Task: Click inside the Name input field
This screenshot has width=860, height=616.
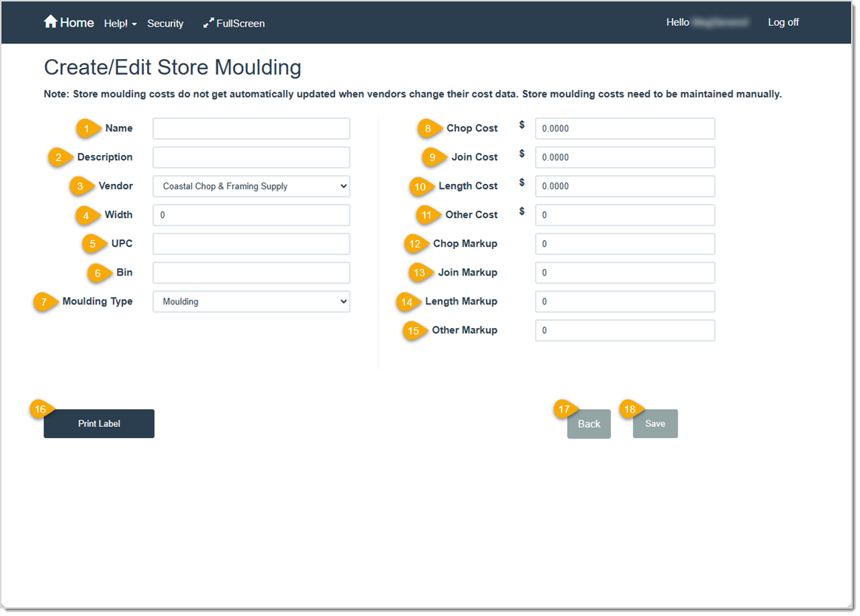Action: [250, 128]
